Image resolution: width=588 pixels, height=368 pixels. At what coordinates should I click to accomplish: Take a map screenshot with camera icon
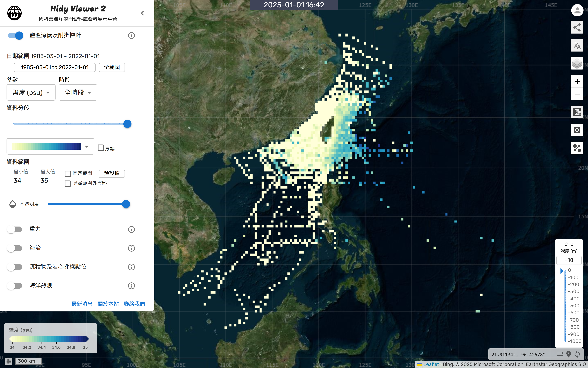pyautogui.click(x=577, y=130)
